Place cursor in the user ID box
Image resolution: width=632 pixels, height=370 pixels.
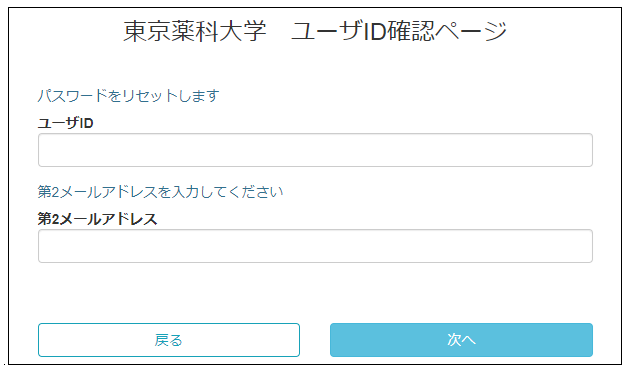pos(315,150)
